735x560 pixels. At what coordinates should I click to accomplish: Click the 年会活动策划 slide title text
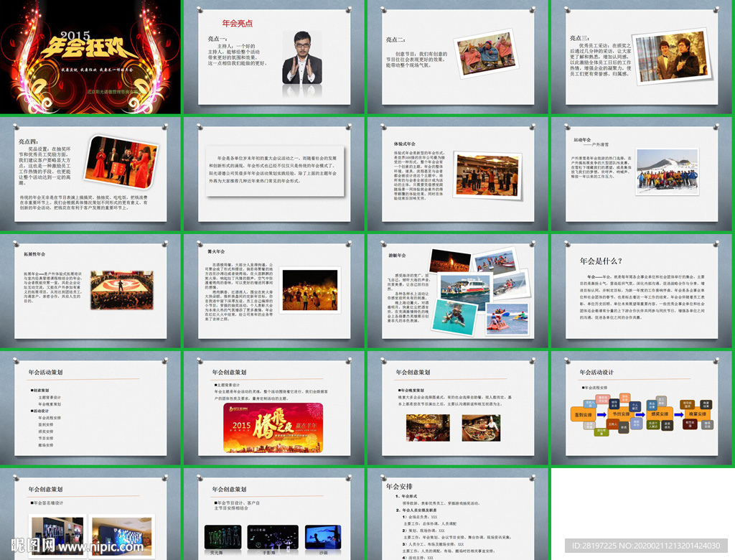click(45, 373)
